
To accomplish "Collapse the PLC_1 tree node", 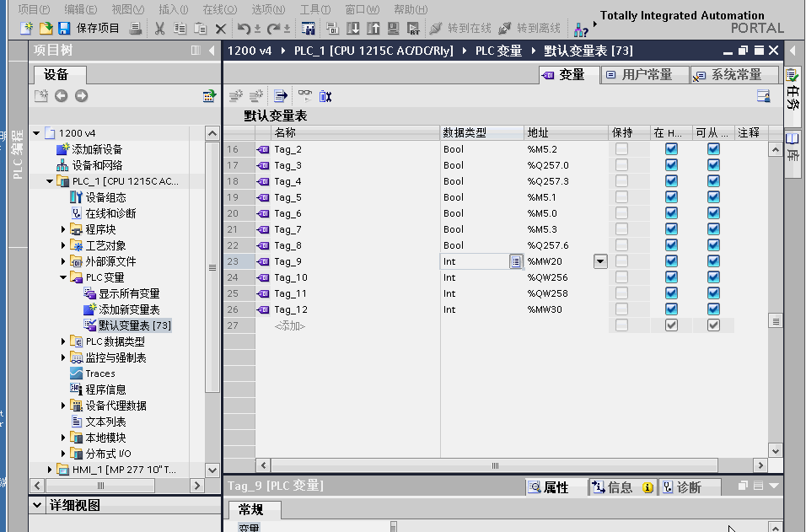I will tap(50, 181).
